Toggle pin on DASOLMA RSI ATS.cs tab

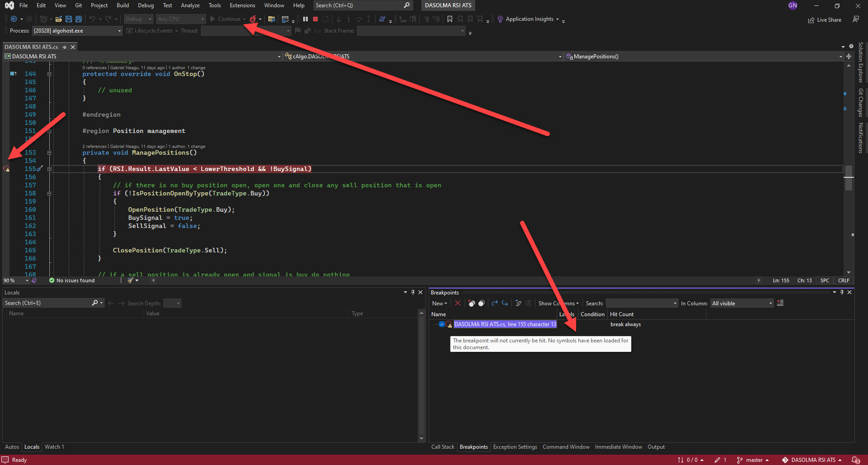coord(65,47)
